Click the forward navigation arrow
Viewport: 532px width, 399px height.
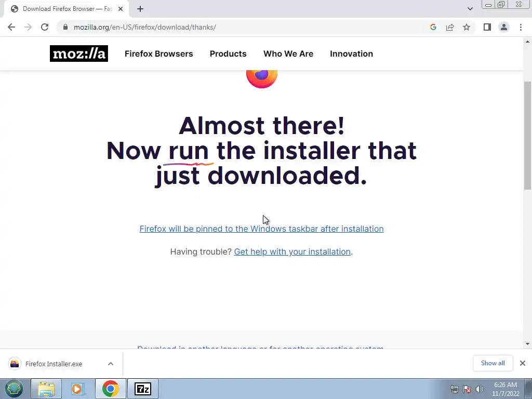pos(28,27)
